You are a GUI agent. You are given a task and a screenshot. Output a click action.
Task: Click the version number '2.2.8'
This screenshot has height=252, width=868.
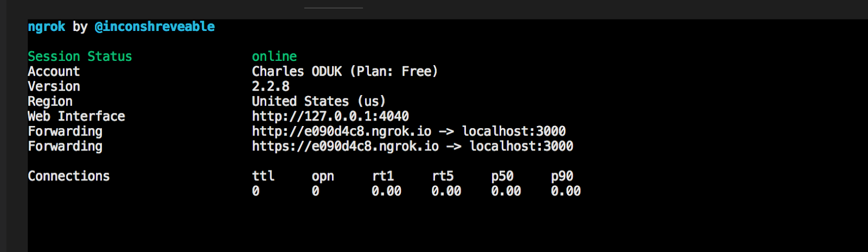point(270,86)
